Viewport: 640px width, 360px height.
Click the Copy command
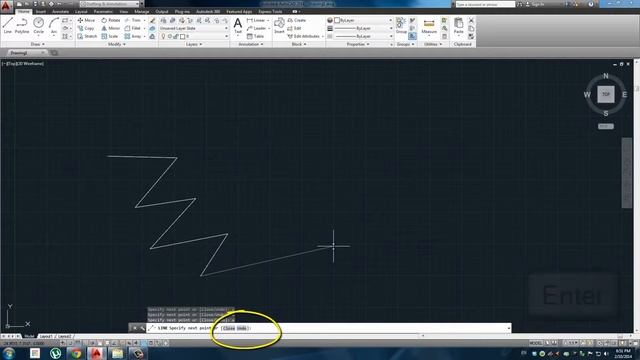point(86,28)
